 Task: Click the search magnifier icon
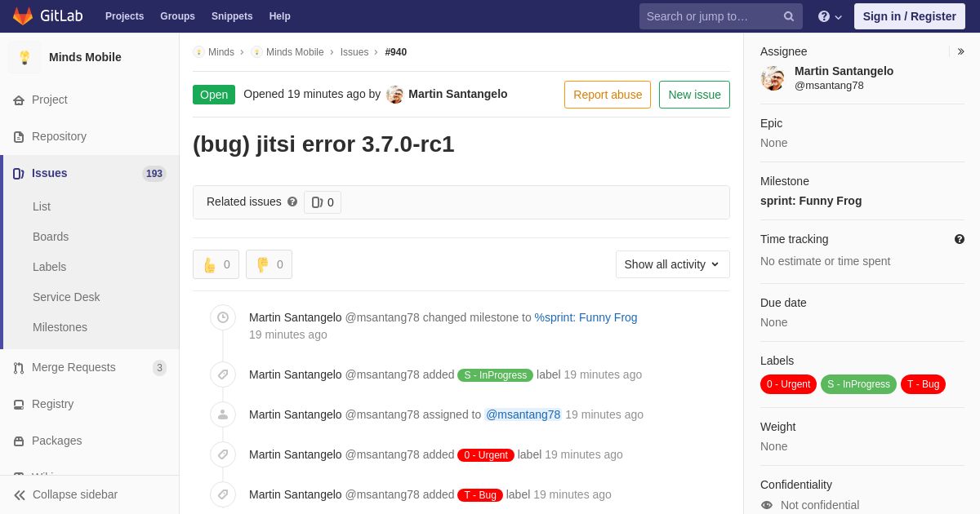point(788,16)
